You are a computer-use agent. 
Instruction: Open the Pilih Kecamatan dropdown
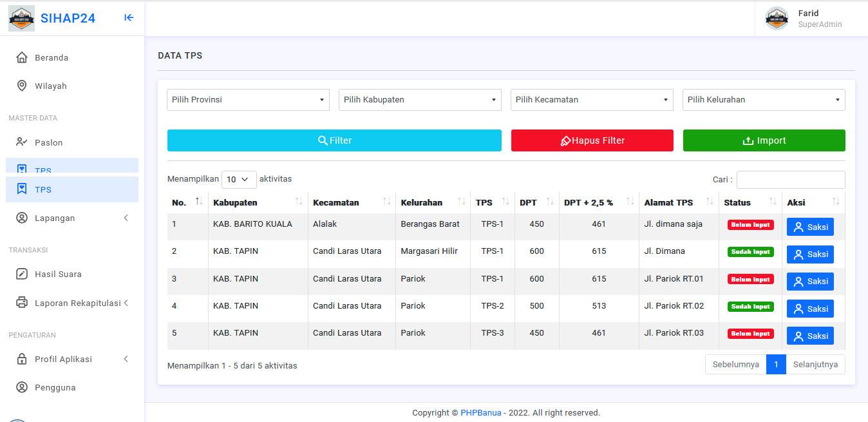pyautogui.click(x=592, y=100)
